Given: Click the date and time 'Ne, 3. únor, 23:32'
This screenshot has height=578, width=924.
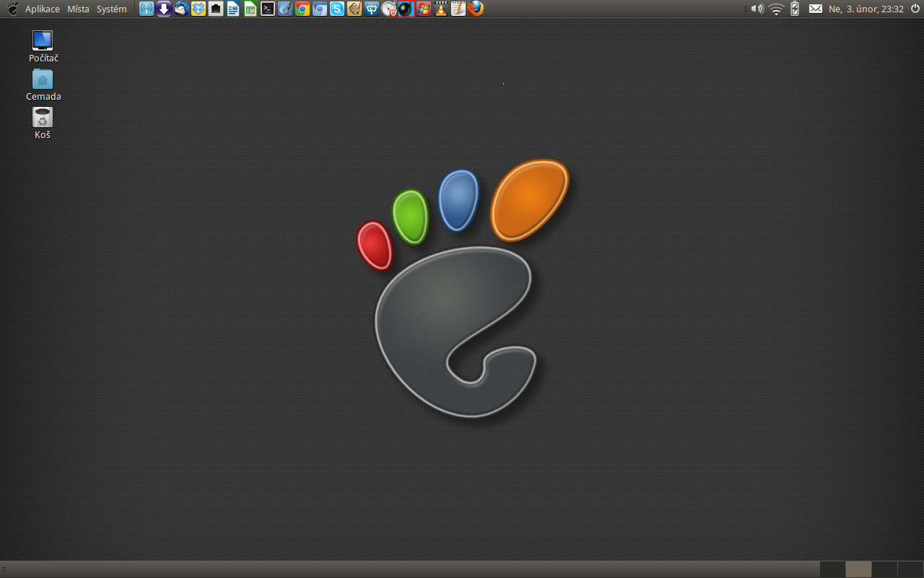Looking at the screenshot, I should click(x=866, y=9).
